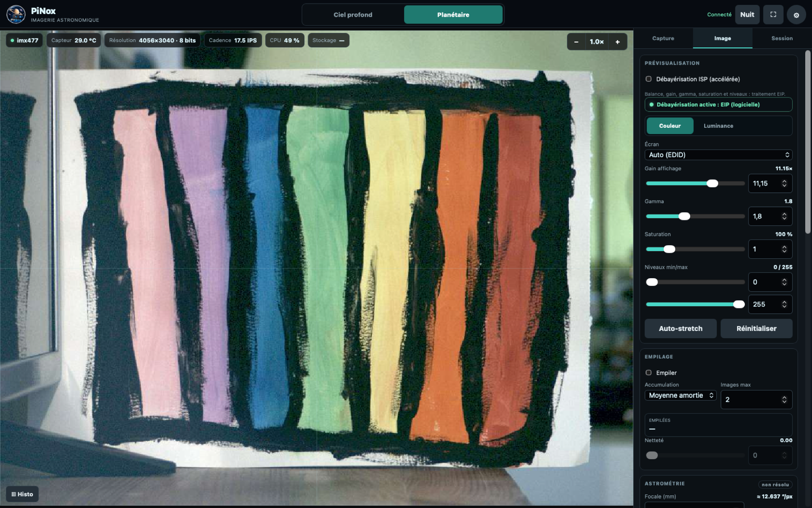Screen dimensions: 812x508
Task: Switch to the Planétaire mode
Action: coord(453,14)
